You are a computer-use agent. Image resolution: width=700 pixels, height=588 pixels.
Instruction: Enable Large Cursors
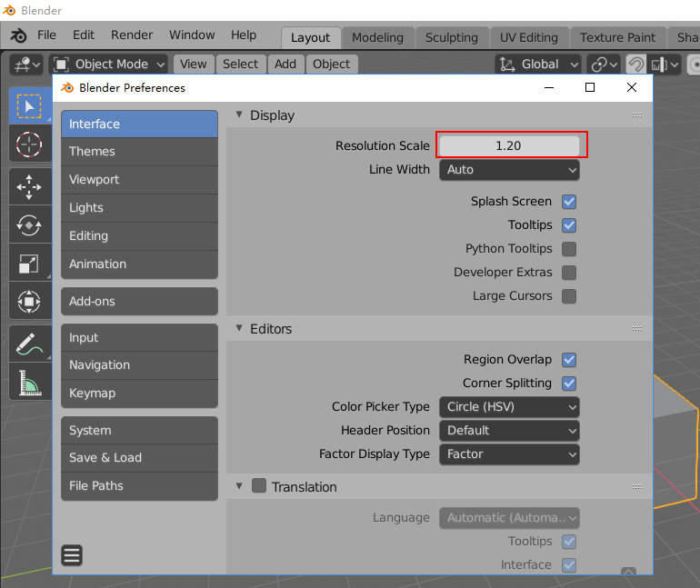[x=569, y=296]
